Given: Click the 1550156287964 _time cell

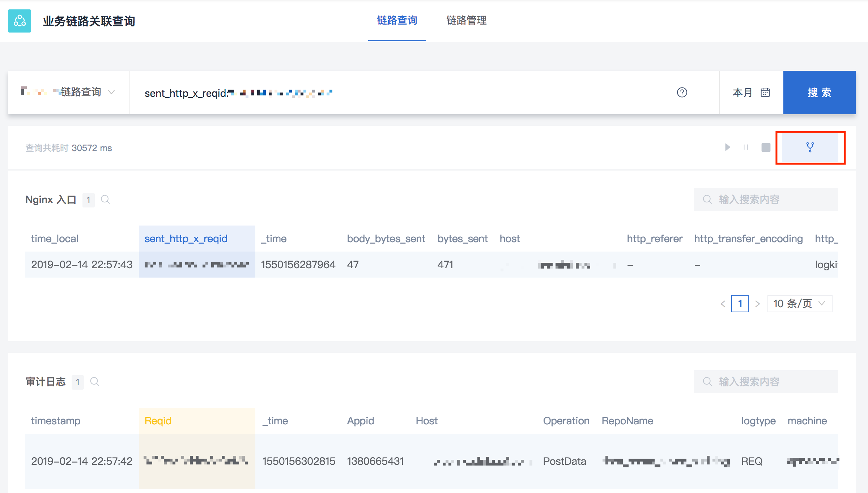Looking at the screenshot, I should (298, 265).
